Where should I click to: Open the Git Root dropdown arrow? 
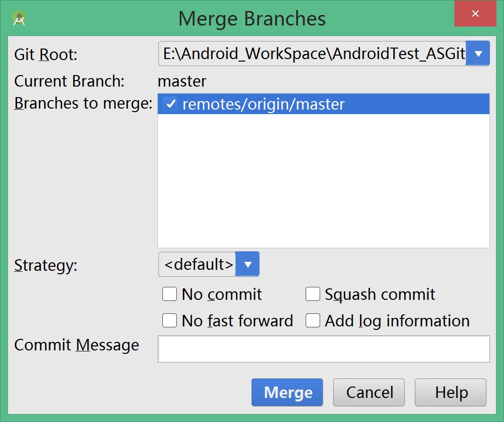pyautogui.click(x=478, y=53)
